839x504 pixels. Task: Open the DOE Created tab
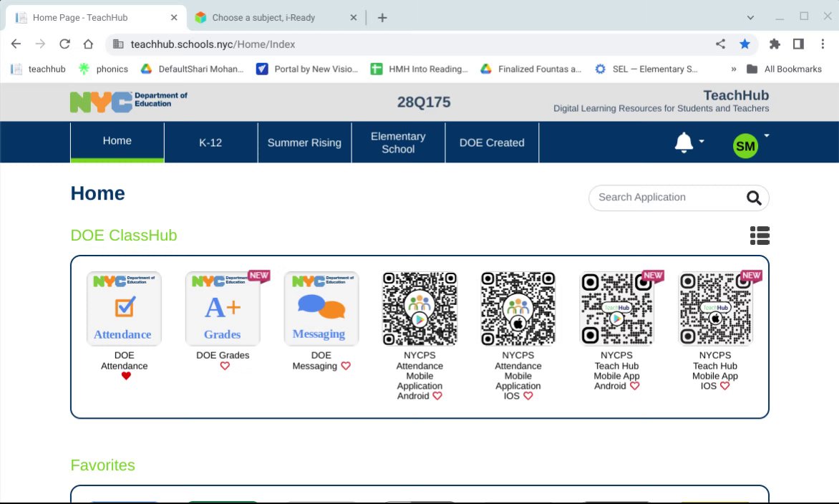click(492, 142)
